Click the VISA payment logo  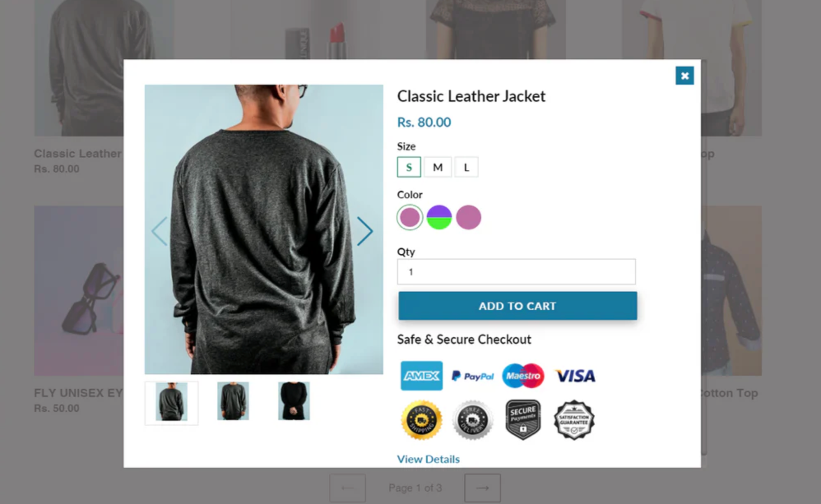(x=575, y=376)
